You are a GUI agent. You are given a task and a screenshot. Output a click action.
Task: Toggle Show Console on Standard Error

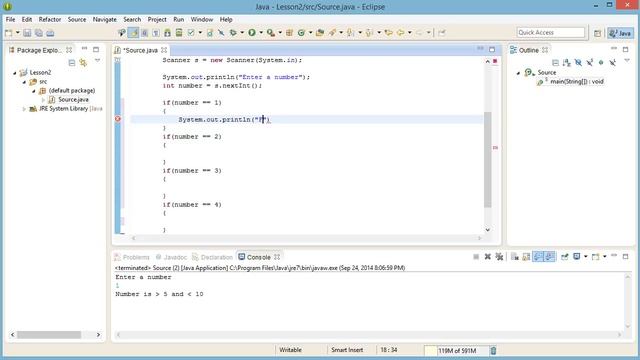[x=549, y=257]
